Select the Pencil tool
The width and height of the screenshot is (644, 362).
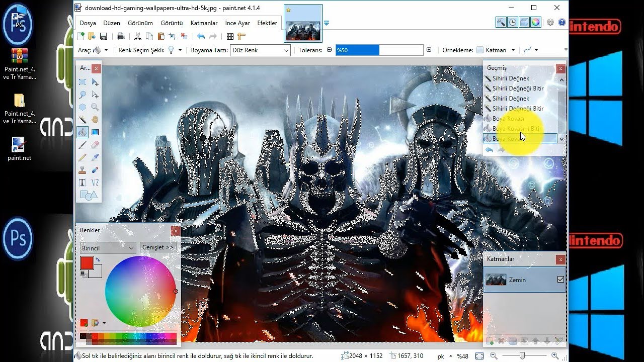(x=83, y=157)
